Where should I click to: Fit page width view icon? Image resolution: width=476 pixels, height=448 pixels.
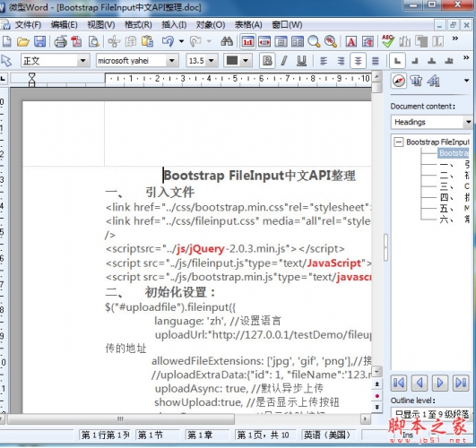pos(264,41)
